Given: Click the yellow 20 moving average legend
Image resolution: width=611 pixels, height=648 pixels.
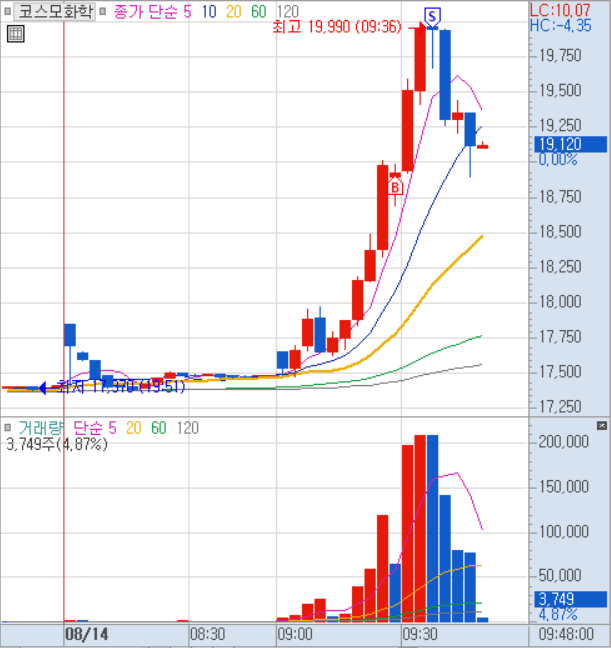Looking at the screenshot, I should (x=235, y=11).
